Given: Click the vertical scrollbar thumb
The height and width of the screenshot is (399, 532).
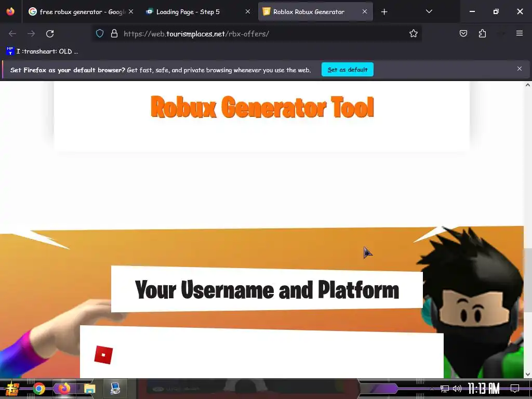Looking at the screenshot, I should [528, 281].
